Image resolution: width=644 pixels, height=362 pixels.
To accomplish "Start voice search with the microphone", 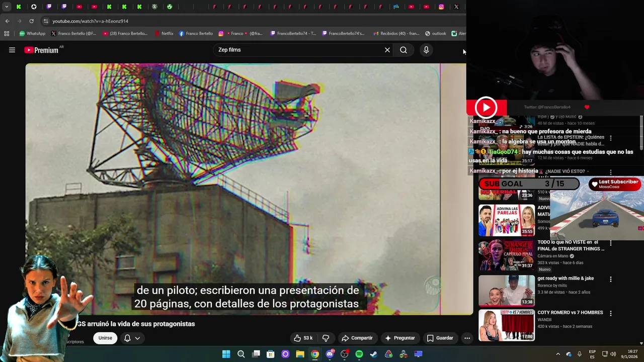I will click(x=426, y=50).
